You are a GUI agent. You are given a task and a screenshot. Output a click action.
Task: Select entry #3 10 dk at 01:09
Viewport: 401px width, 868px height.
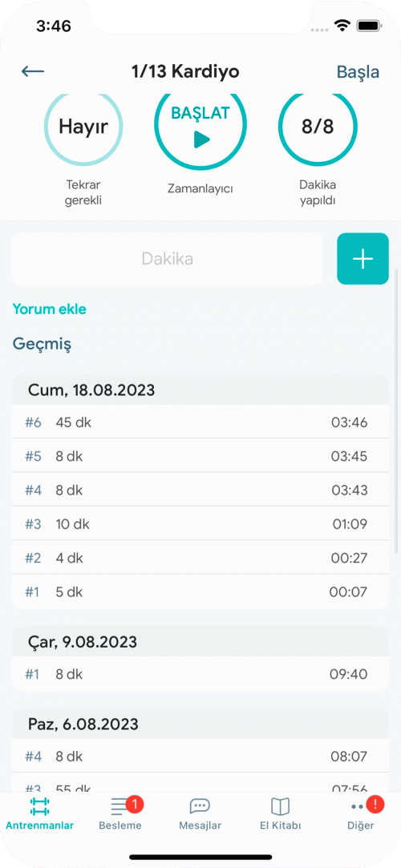click(200, 524)
